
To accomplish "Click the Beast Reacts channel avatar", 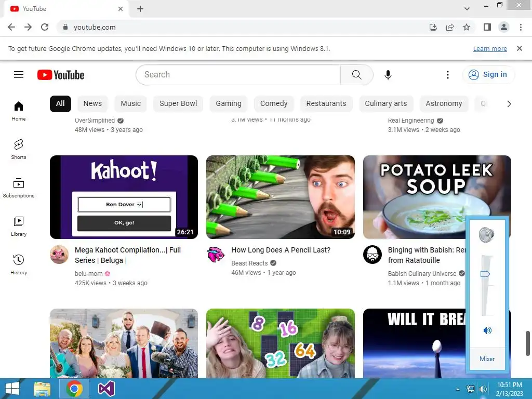I will click(x=216, y=255).
